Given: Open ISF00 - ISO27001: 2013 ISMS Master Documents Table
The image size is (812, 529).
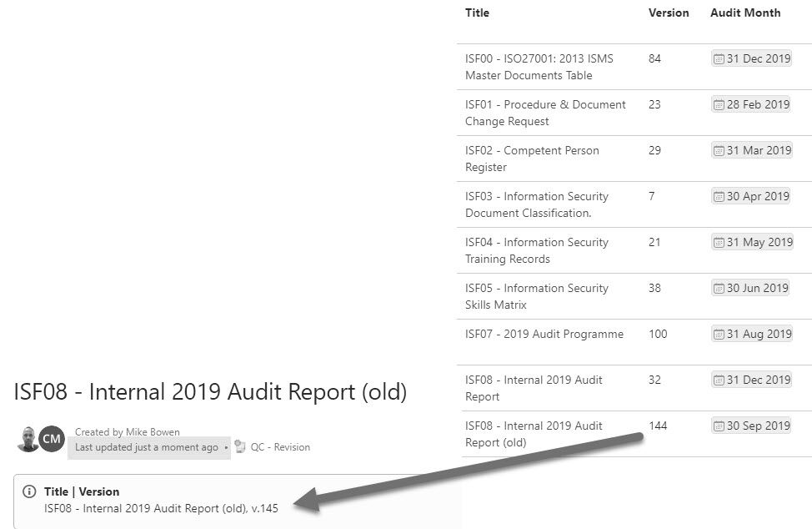Looking at the screenshot, I should click(x=539, y=67).
